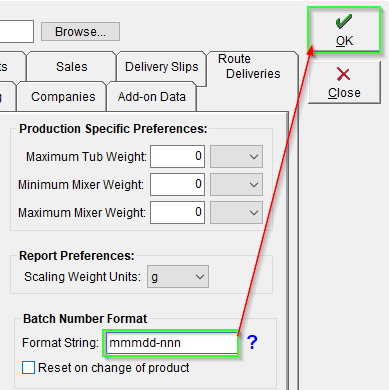The image size is (389, 390).
Task: Click the Scaling Weight Units label
Action: click(x=82, y=277)
